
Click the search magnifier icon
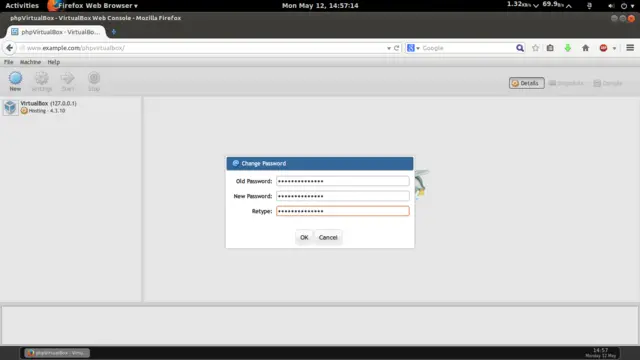pos(520,48)
